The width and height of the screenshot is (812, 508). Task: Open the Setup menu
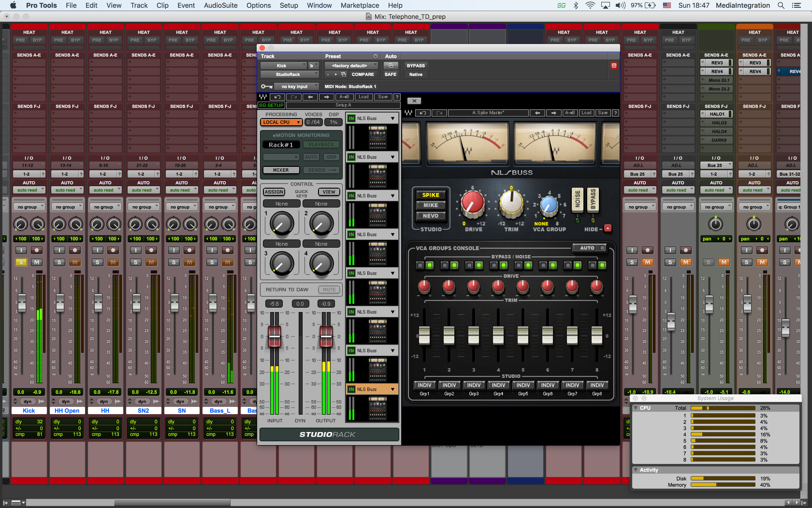coord(289,5)
